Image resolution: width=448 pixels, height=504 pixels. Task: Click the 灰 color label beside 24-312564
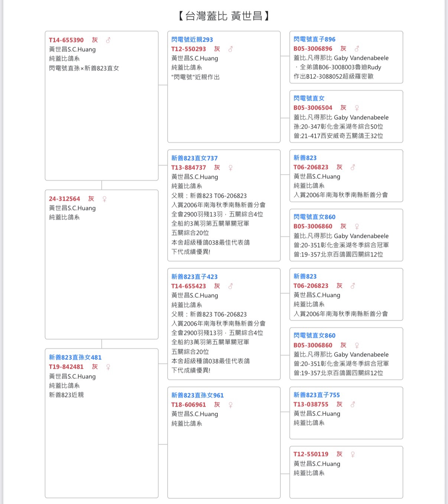(x=91, y=199)
